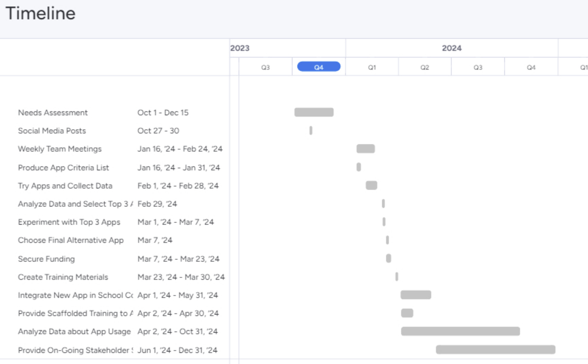Click the highlighted Q4 2023 quarter pill

(x=319, y=67)
